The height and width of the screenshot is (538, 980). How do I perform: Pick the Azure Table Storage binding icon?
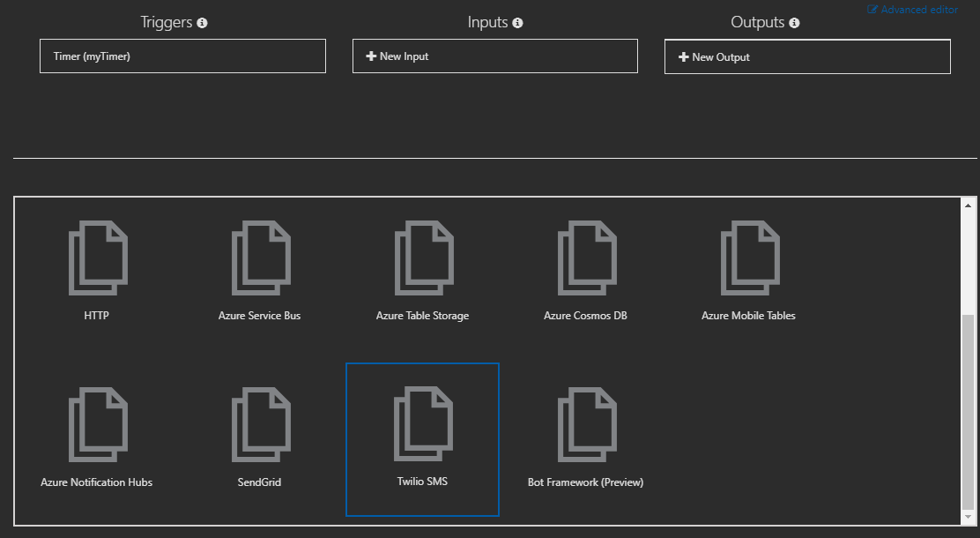[425, 258]
